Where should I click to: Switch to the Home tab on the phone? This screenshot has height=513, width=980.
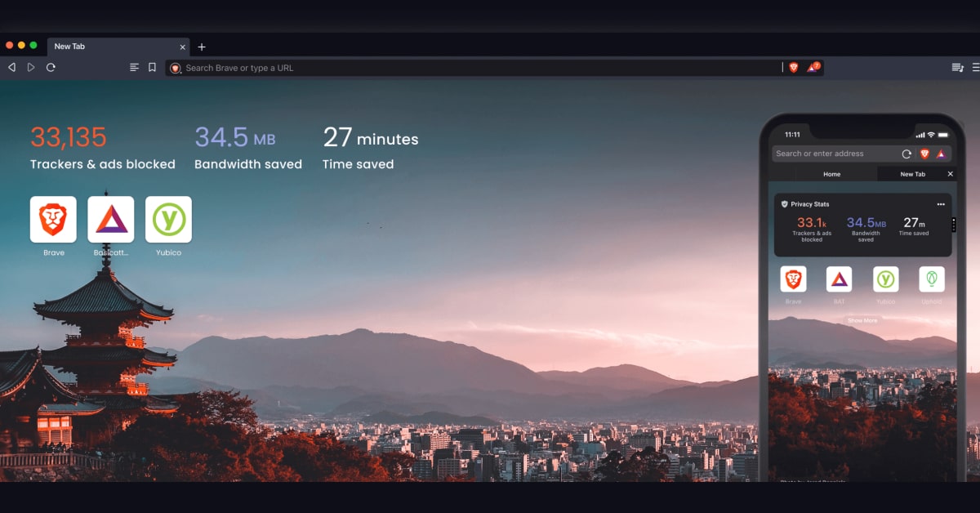coord(832,174)
